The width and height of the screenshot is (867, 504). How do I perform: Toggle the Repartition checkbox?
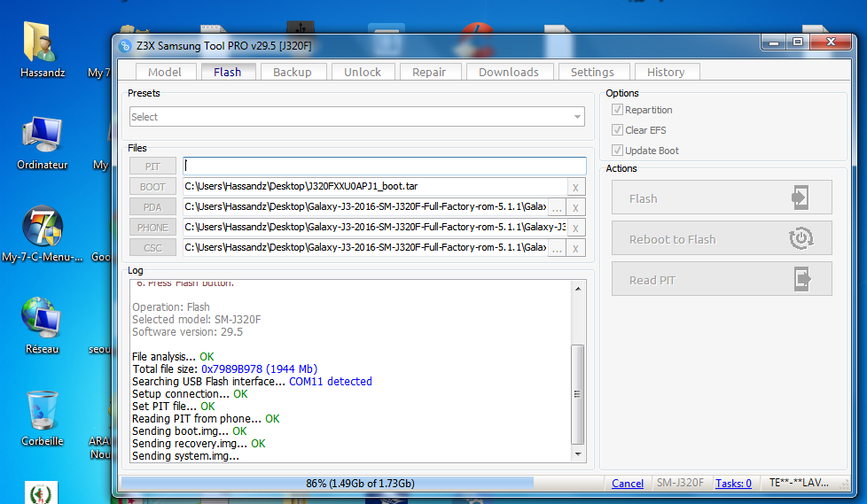pyautogui.click(x=617, y=110)
